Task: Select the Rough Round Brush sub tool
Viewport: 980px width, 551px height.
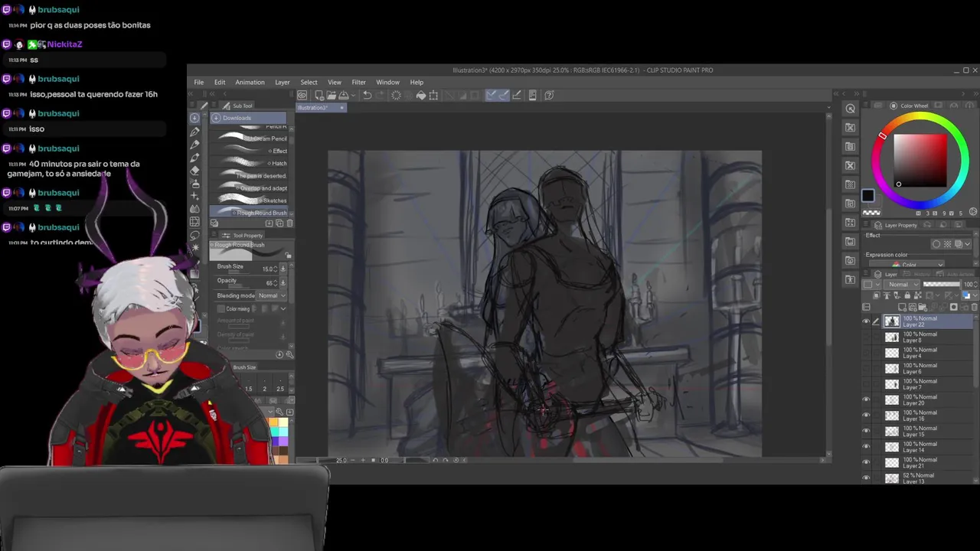Action: (x=248, y=212)
